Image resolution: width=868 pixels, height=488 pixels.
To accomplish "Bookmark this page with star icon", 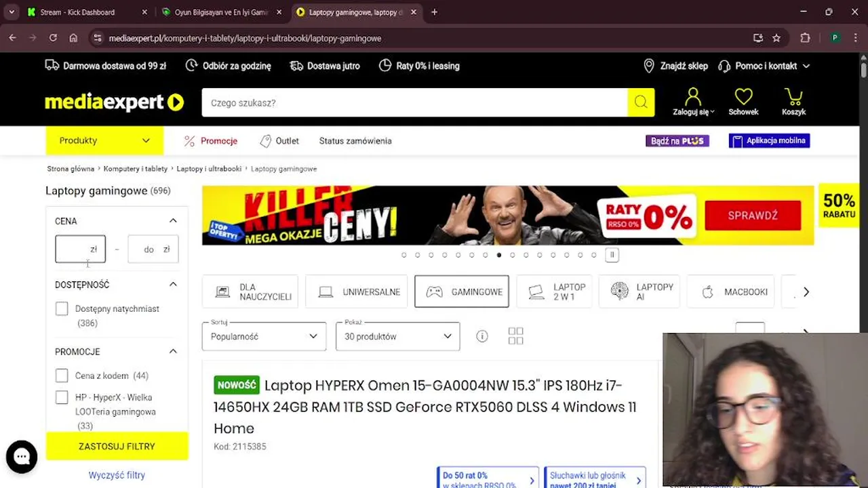I will (776, 38).
